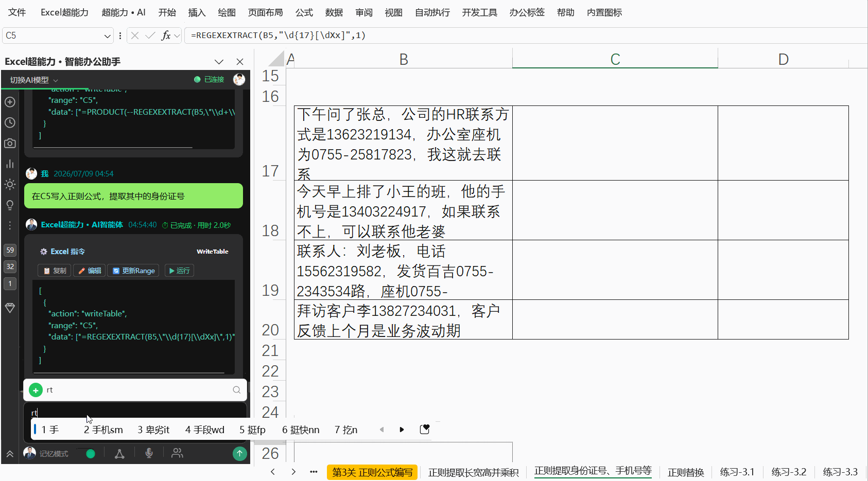The width and height of the screenshot is (868, 481).
Task: Open the sheet list ellipsis button
Action: [314, 472]
